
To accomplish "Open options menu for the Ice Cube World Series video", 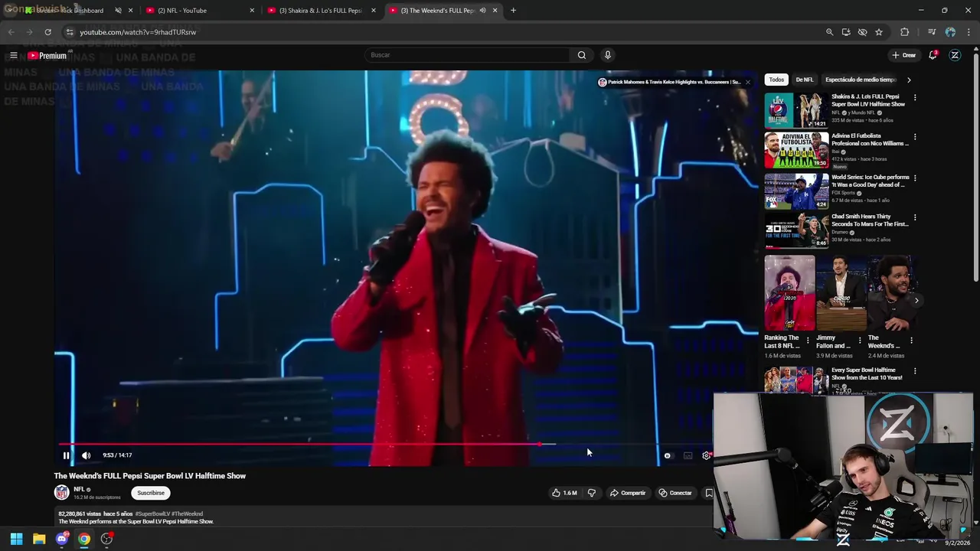I will tap(915, 178).
